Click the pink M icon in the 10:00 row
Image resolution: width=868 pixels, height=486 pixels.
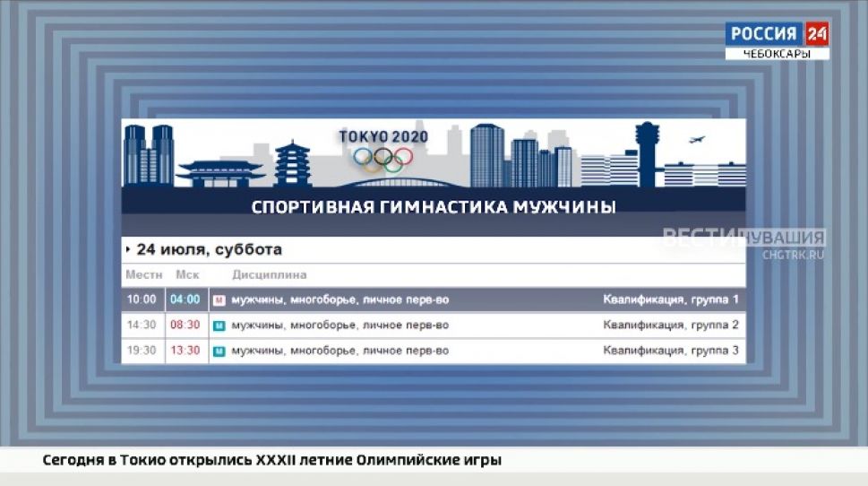tap(219, 299)
